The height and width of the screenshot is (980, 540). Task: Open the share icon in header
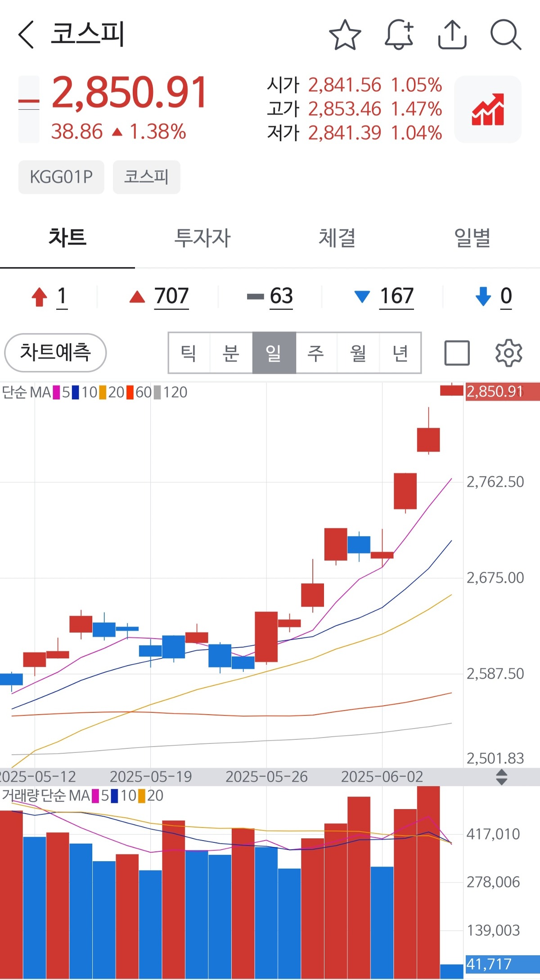452,35
